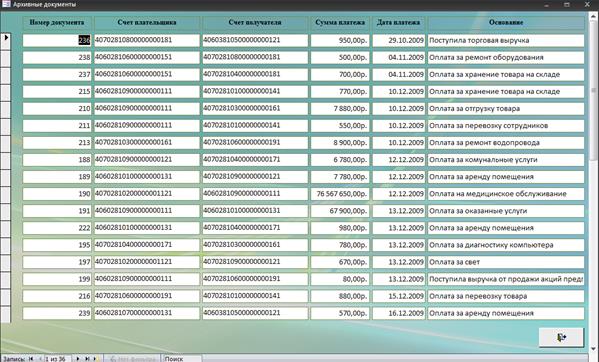Image resolution: width=599 pixels, height=362 pixels.
Task: Maximize the Архивные документы window
Action: tap(567, 5)
